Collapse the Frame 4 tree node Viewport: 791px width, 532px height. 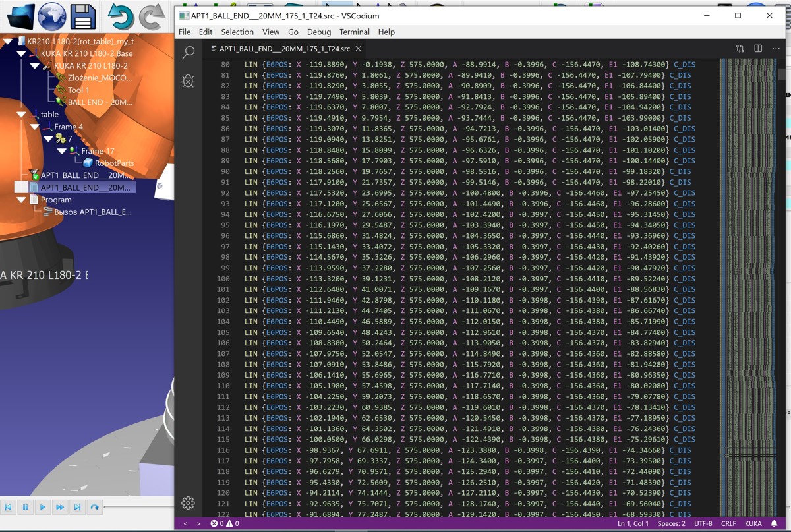tap(35, 127)
